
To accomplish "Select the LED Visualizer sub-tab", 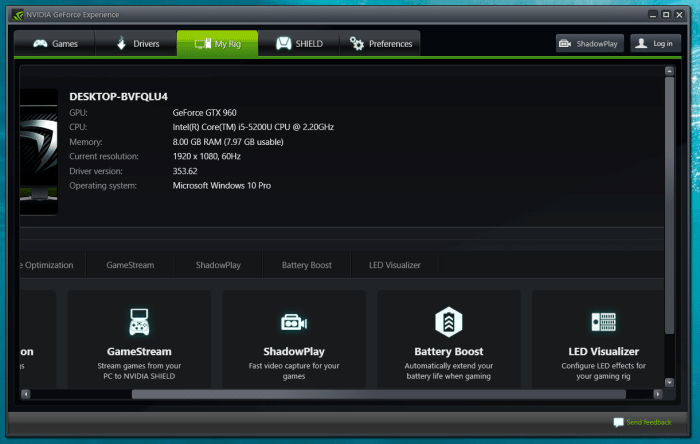I will pos(395,265).
